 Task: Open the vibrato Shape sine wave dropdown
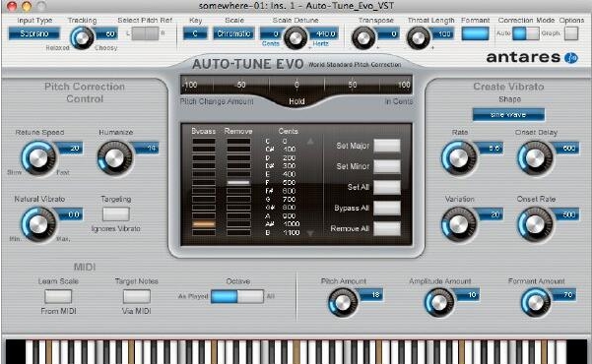pos(508,115)
